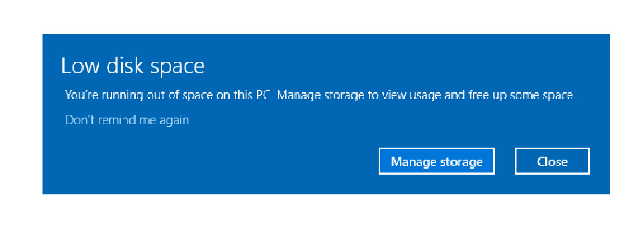The height and width of the screenshot is (227, 644).
Task: Select the "Don't remind me again" link
Action: [127, 120]
